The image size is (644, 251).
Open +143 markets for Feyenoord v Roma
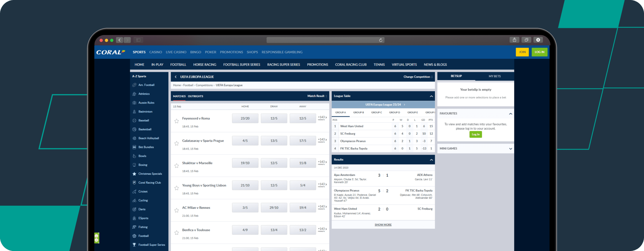click(x=322, y=118)
